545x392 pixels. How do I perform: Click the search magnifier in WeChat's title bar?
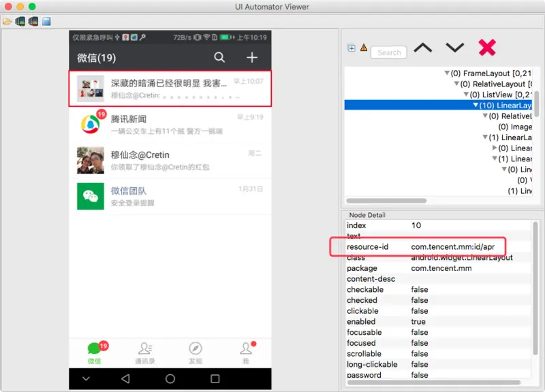coord(219,57)
